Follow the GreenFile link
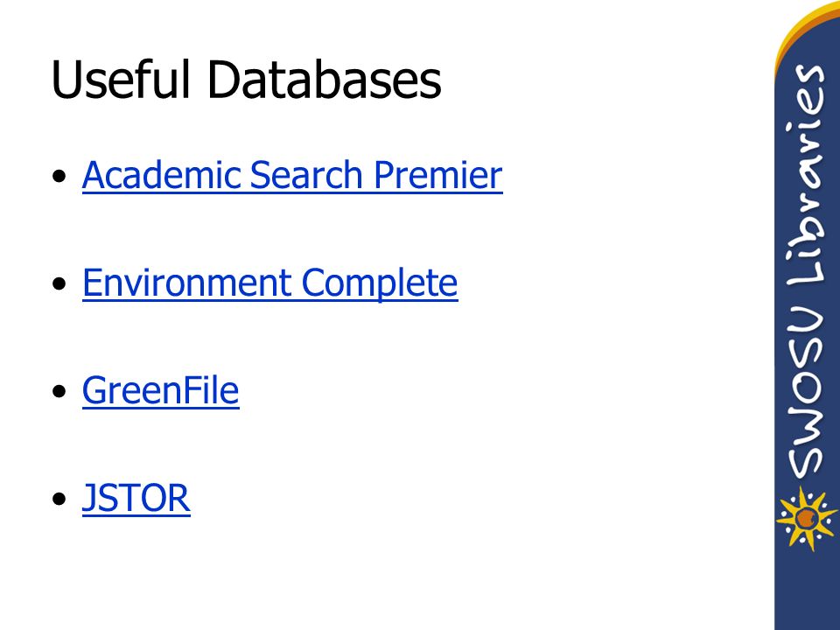 [x=161, y=390]
